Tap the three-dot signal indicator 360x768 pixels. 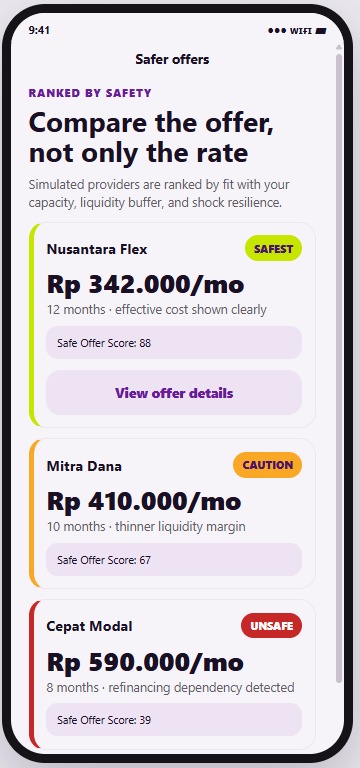click(277, 31)
